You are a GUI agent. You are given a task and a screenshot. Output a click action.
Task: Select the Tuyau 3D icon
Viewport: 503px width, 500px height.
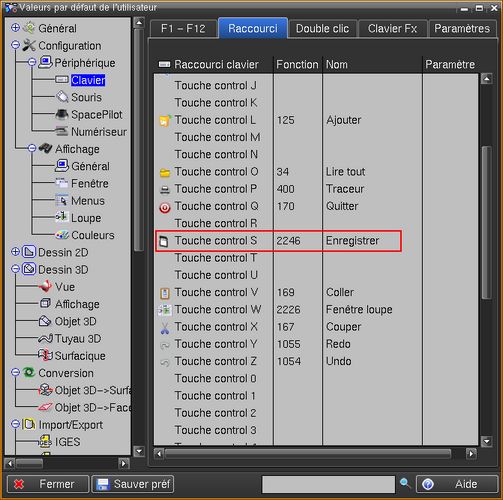[46, 338]
